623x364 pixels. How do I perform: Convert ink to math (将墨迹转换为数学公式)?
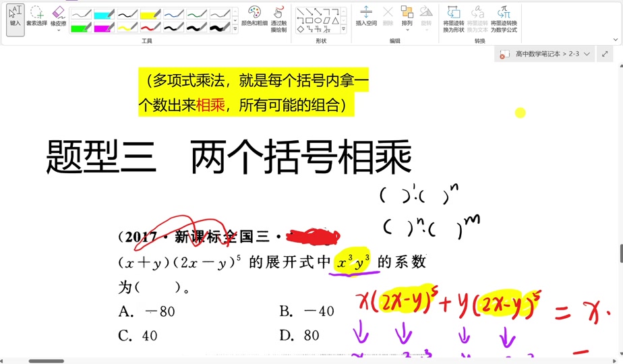504,19
